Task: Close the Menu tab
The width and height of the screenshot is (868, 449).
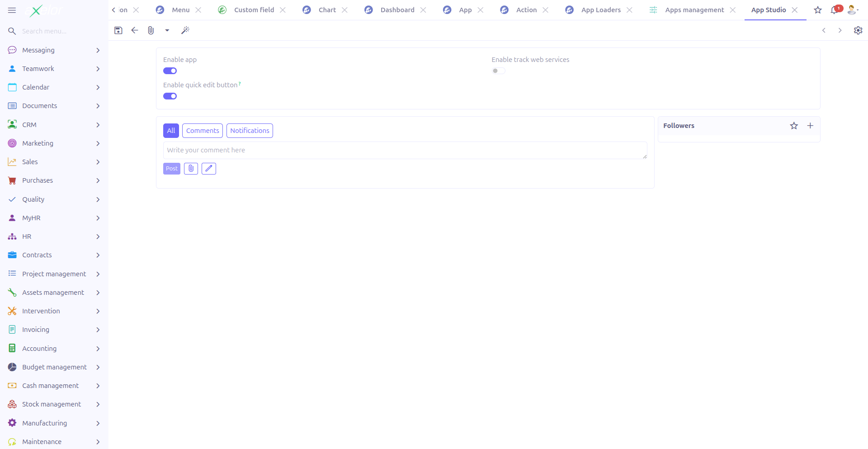Action: point(198,10)
